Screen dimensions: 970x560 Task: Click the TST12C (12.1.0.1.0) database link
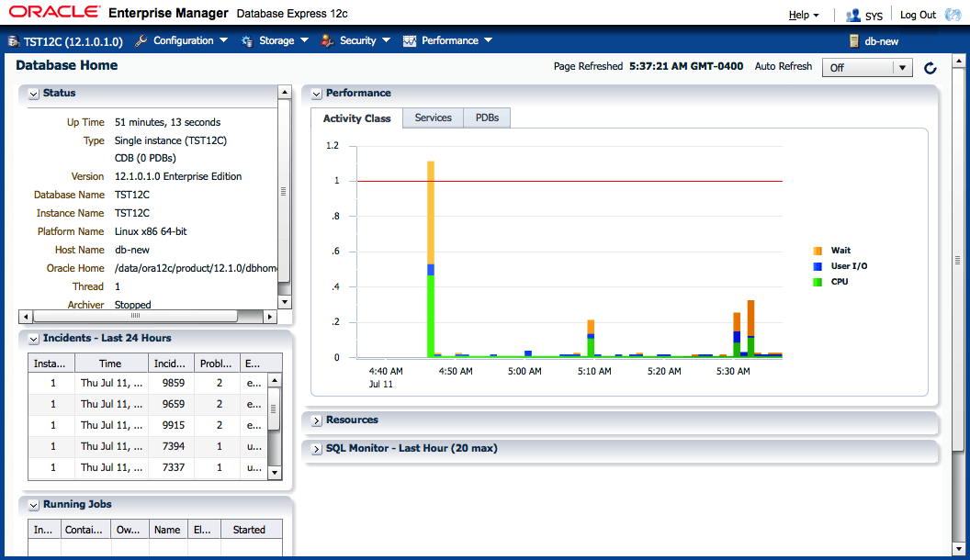(73, 41)
